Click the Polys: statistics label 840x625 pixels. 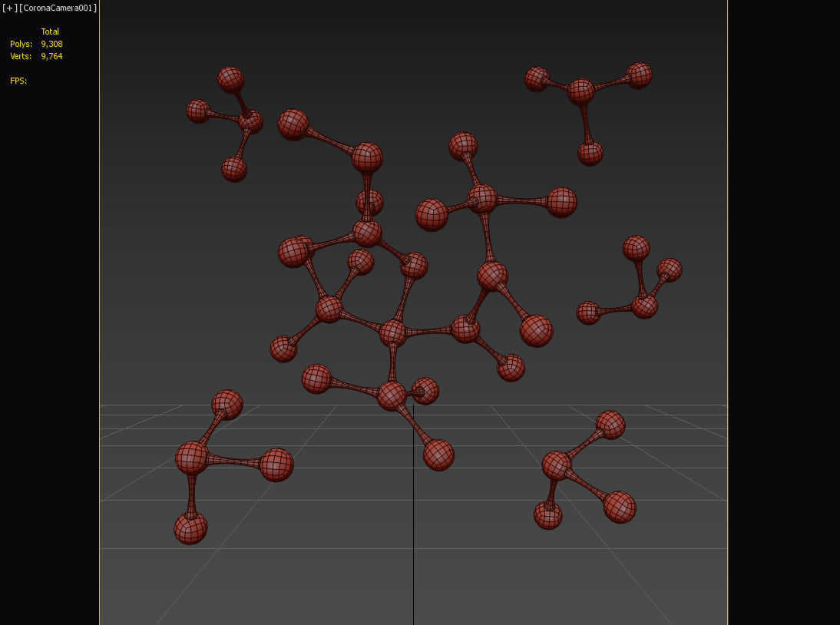[x=21, y=44]
